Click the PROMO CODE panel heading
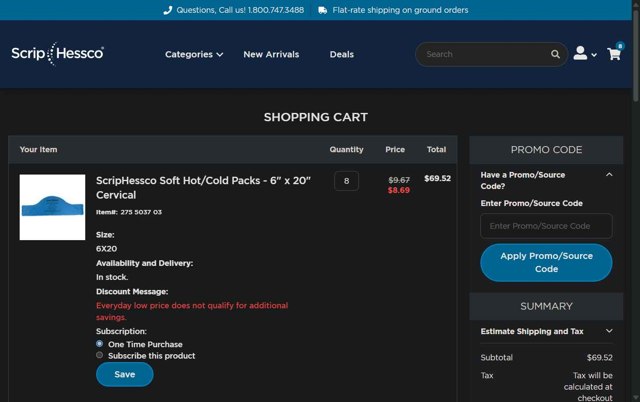 point(546,150)
